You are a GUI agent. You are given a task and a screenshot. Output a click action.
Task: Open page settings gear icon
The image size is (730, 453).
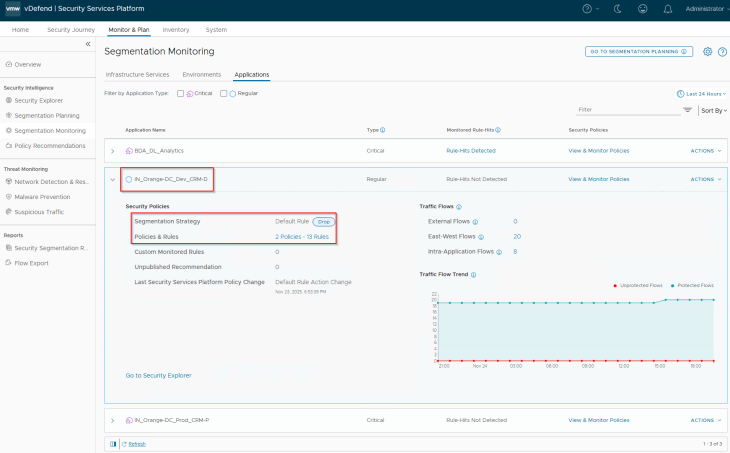coord(707,51)
